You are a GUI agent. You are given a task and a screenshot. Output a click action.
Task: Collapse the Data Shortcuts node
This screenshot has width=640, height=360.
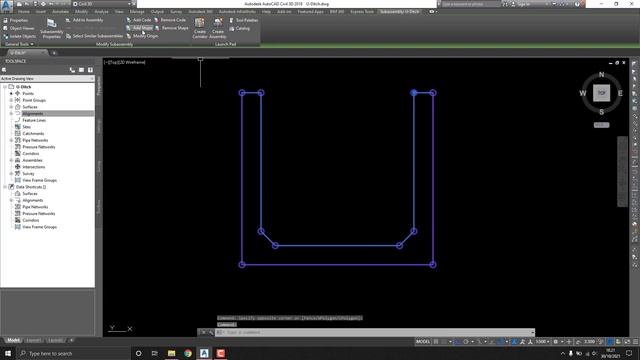click(5, 187)
